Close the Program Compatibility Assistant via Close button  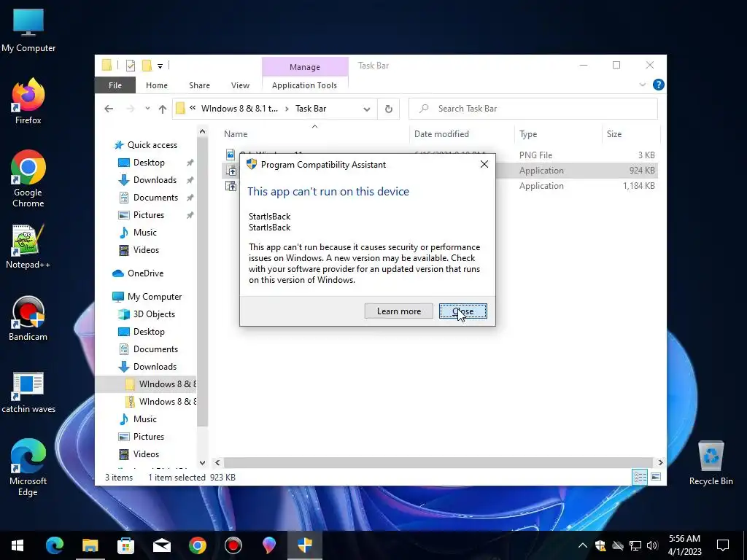click(x=462, y=311)
